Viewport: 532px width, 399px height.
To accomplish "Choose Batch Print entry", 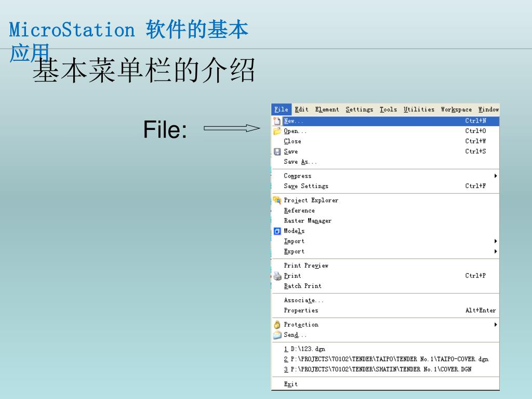I will [385, 286].
